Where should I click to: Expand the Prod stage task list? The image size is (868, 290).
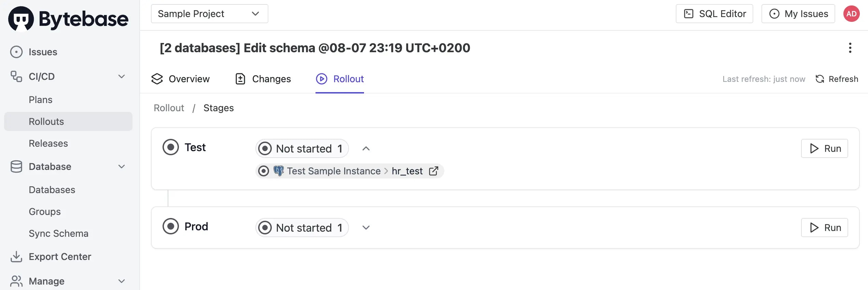pyautogui.click(x=366, y=228)
